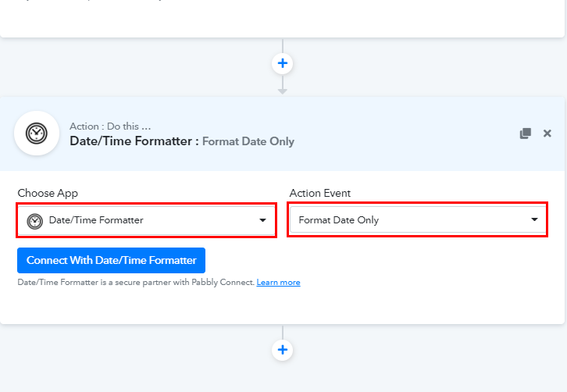Click the Action Event label
Image resolution: width=567 pixels, height=392 pixels.
320,193
